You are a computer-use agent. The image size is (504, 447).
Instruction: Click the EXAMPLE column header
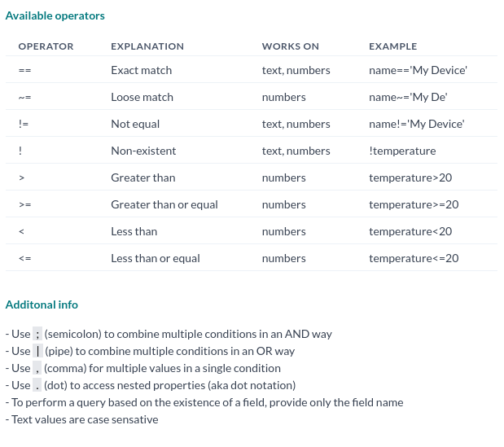pos(393,46)
